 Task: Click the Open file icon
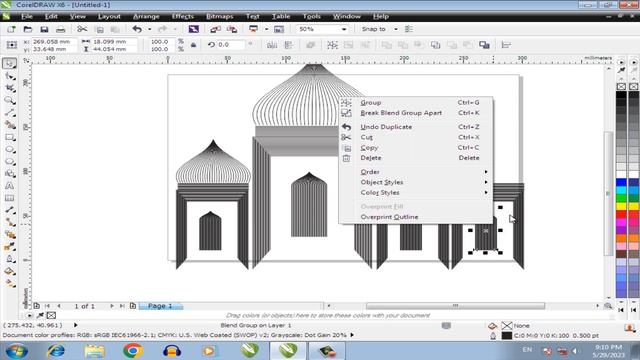click(27, 29)
